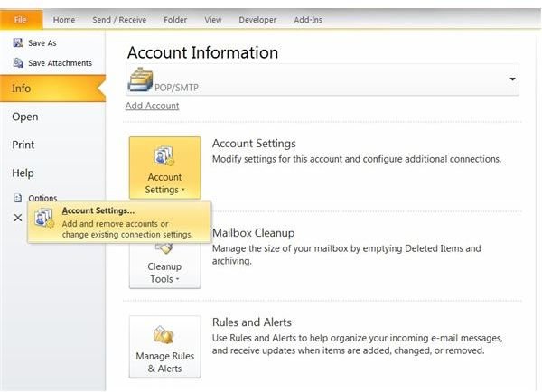This screenshot has height=392, width=542.
Task: Select the Folder ribbon tab
Action: (175, 20)
